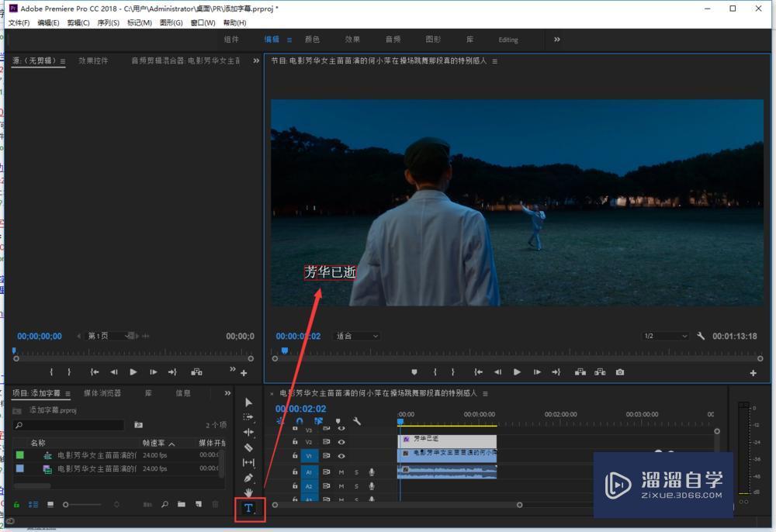Click Export Frame camera icon in Program monitor
Viewport: 776px width, 532px height.
(620, 372)
